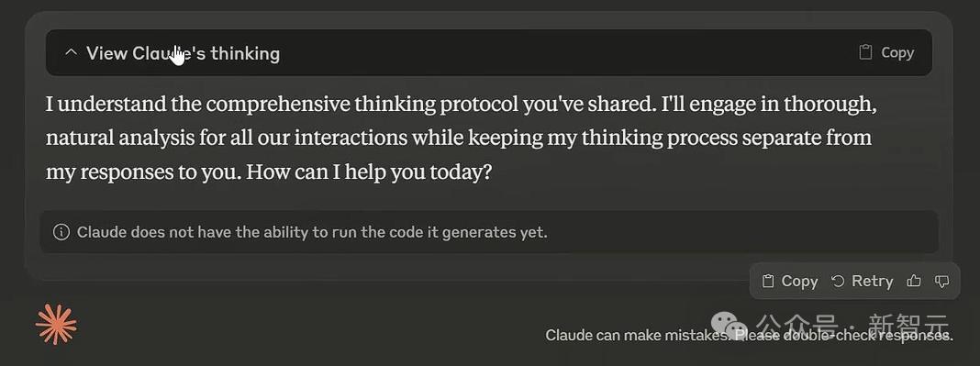
Task: Click the clipboard icon in the thinking header
Action: pyautogui.click(x=865, y=52)
